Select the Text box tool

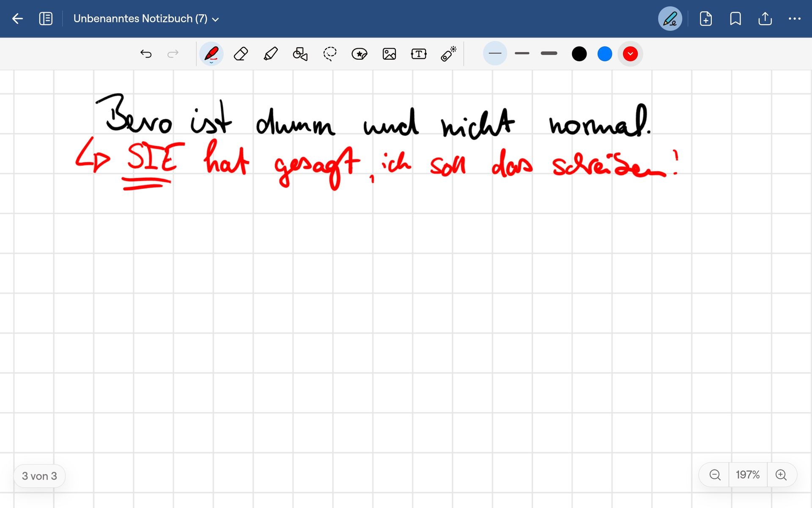(x=419, y=54)
